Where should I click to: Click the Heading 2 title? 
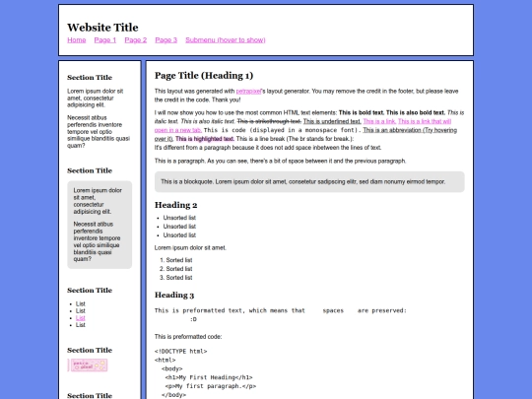pos(175,205)
